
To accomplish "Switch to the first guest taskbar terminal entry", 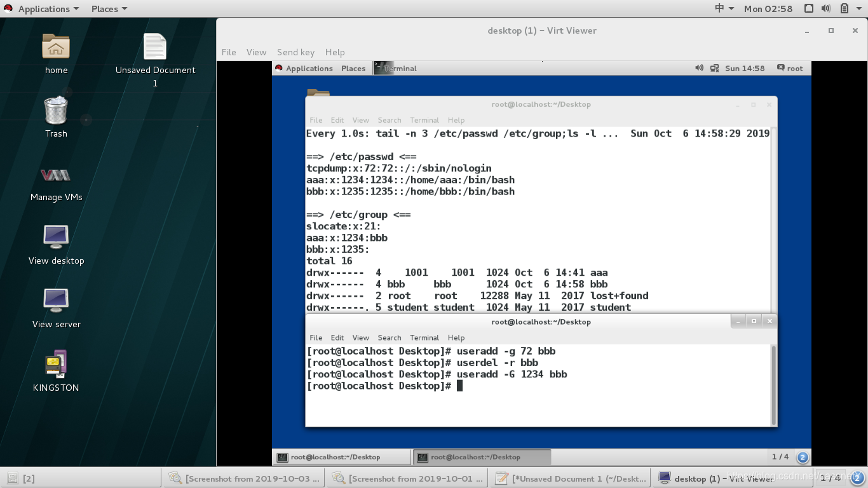I will 342,457.
